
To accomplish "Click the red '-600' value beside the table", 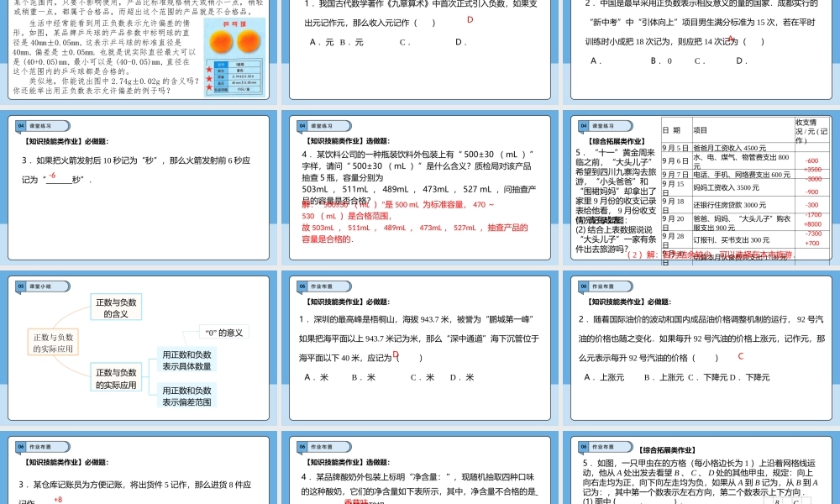I will 812,160.
